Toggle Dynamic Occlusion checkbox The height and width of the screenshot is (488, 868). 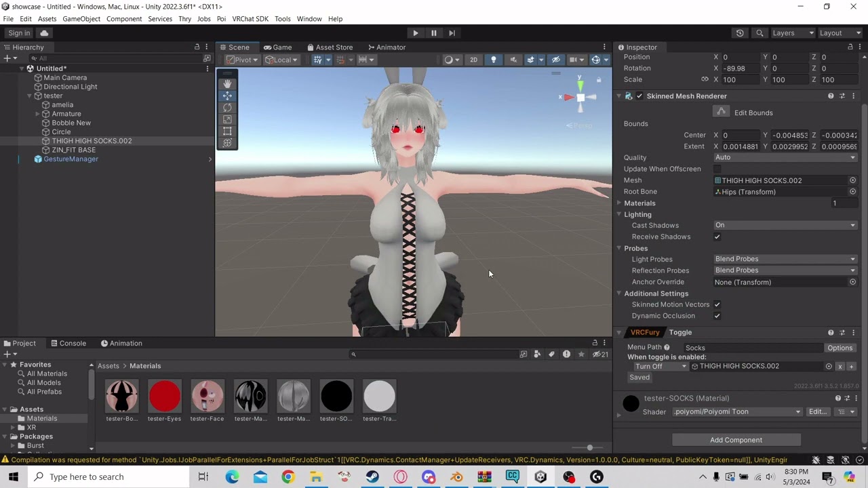[717, 316]
